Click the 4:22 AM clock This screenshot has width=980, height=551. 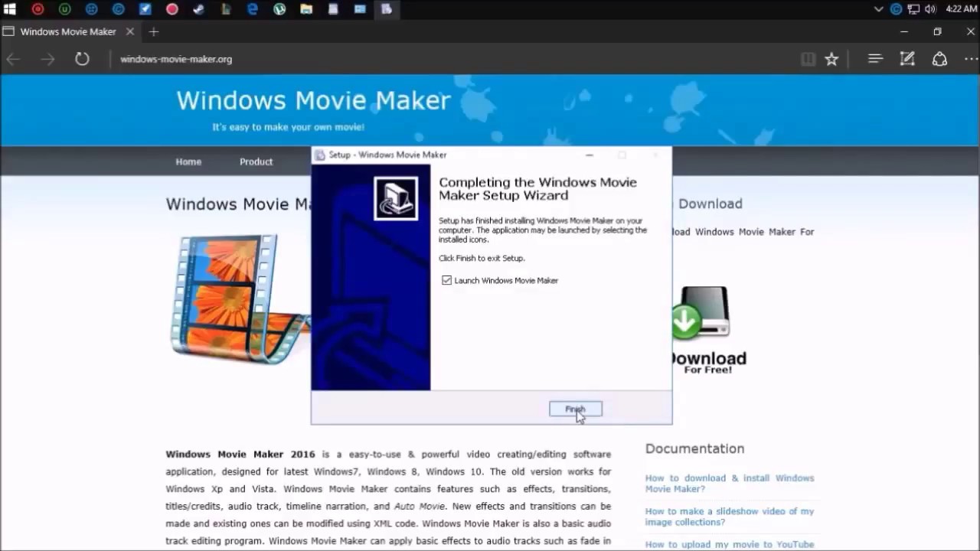(x=961, y=9)
